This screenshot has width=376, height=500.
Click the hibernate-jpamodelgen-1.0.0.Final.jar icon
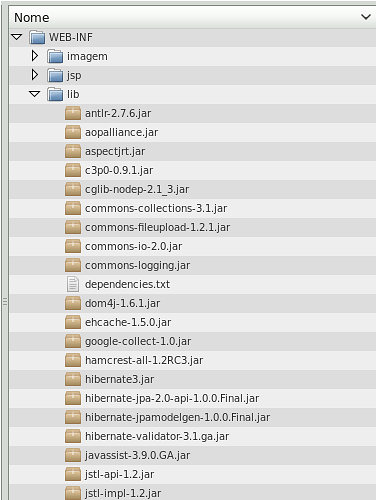pyautogui.click(x=73, y=417)
